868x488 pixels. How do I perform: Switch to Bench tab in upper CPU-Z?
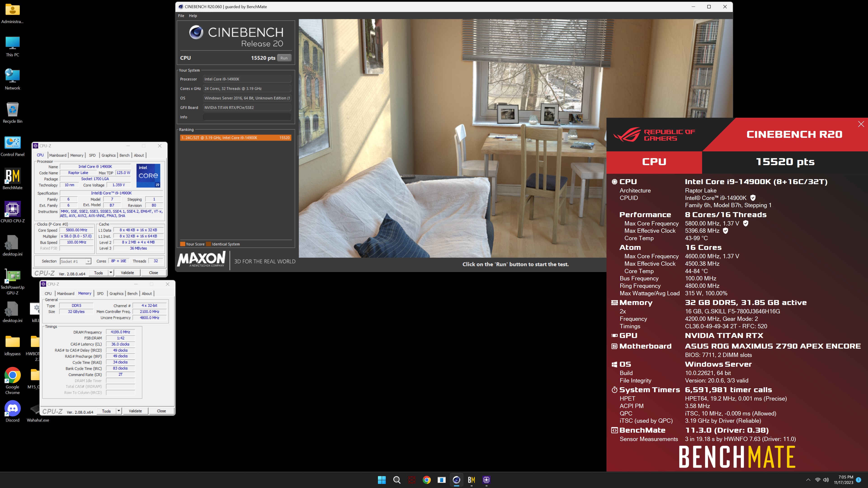coord(124,155)
